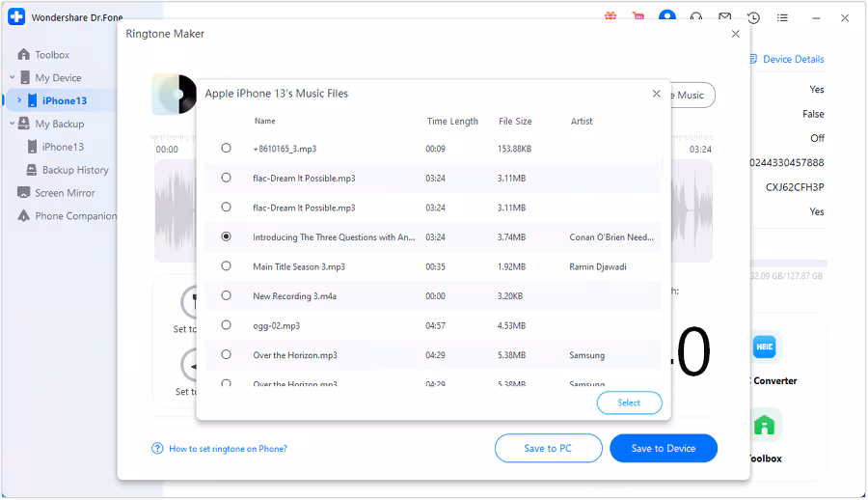Click the CXJ62CFH3P serial value
This screenshot has height=500, width=868.
click(795, 187)
